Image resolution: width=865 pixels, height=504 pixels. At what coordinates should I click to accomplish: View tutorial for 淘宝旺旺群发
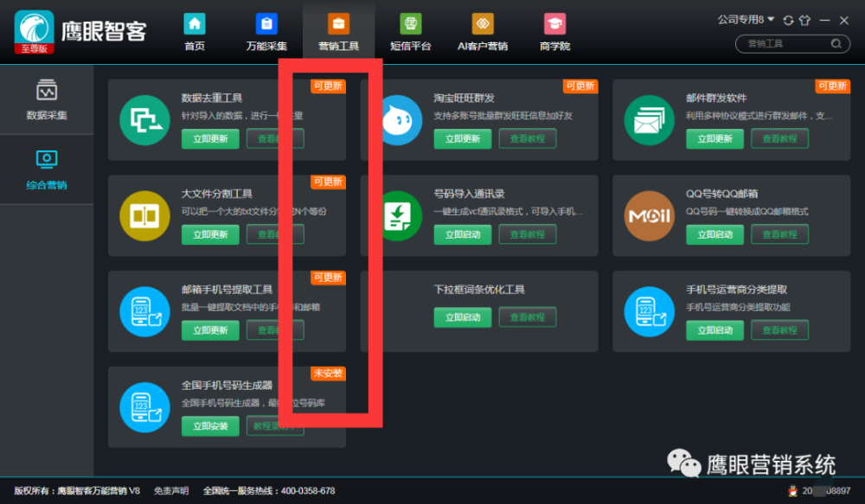(528, 138)
